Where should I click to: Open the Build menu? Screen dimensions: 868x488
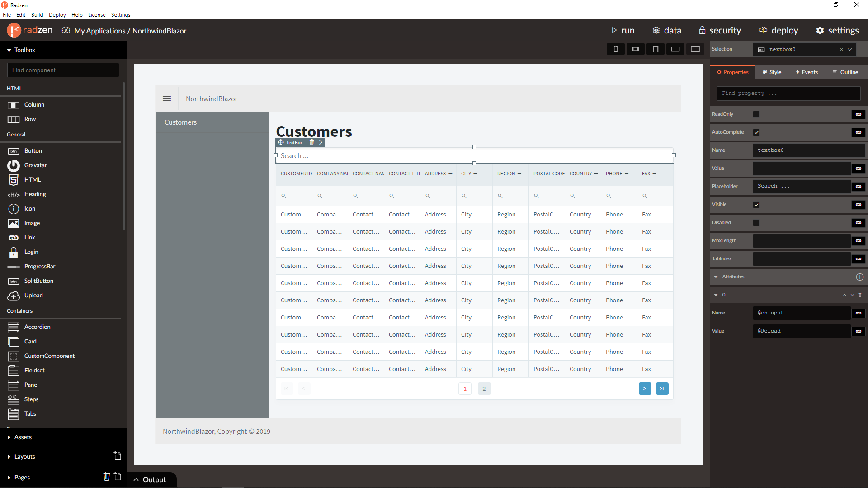[x=37, y=15]
